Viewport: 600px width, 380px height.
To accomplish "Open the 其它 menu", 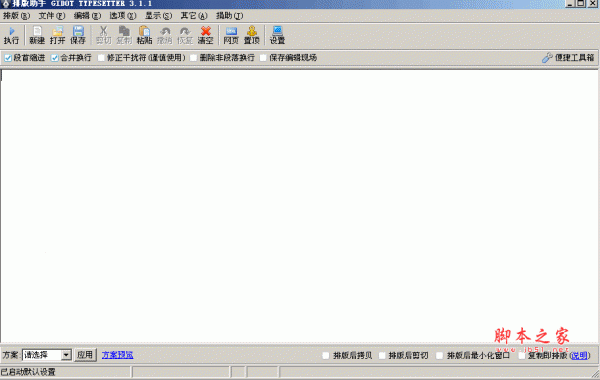I will pos(194,16).
